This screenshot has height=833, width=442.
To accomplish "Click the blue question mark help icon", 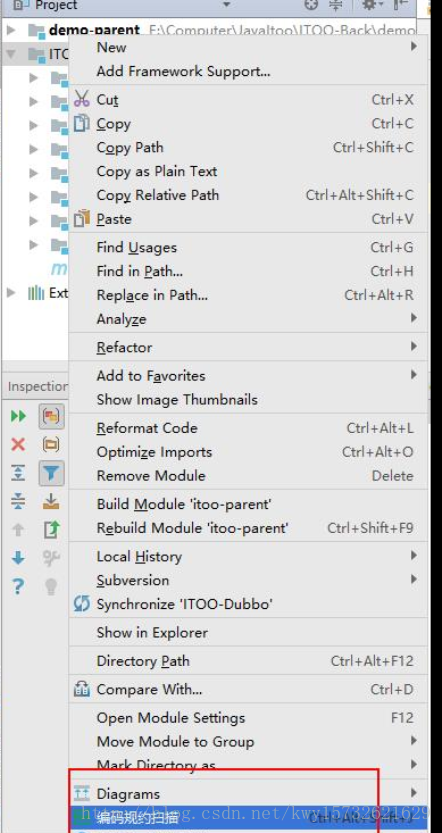I will pos(18,586).
